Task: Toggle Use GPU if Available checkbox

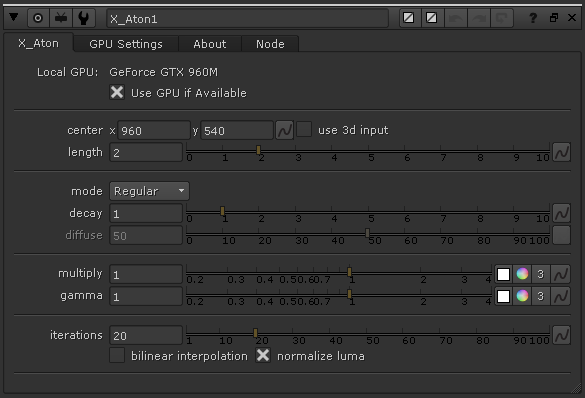Action: 117,92
